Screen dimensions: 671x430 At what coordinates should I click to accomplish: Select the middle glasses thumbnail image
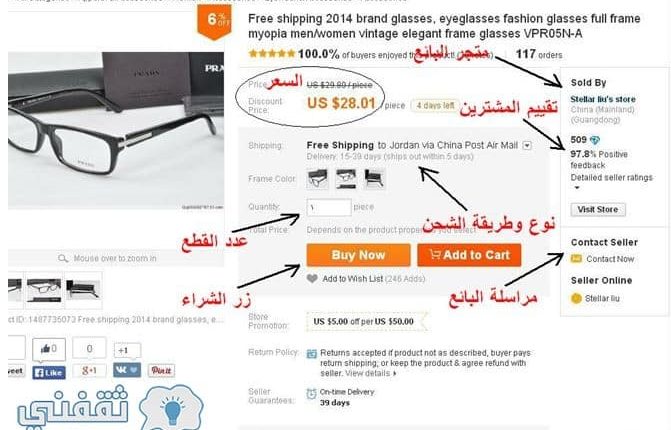pos(45,290)
